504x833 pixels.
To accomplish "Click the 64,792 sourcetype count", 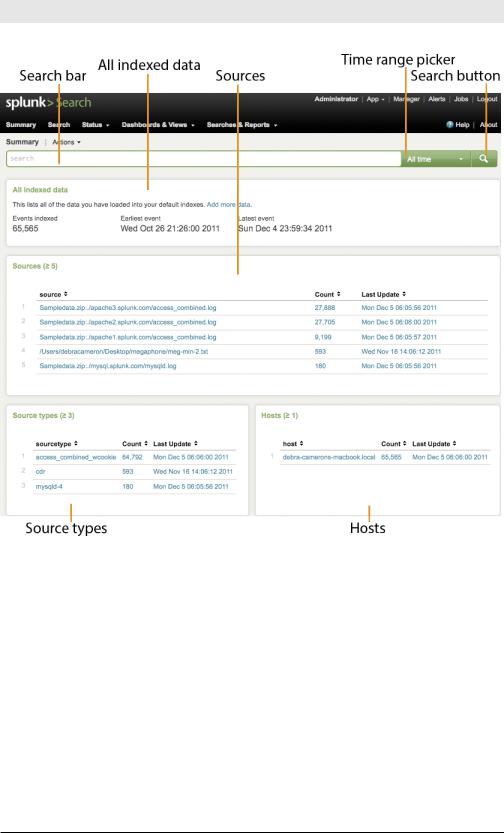I will (x=133, y=457).
